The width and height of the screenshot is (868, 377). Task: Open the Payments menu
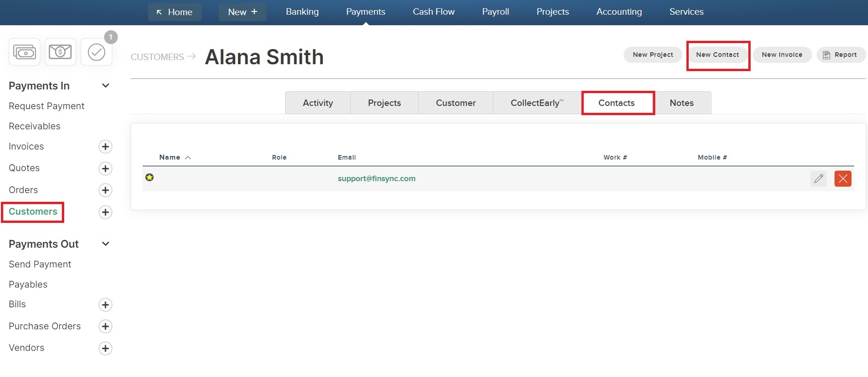point(365,12)
